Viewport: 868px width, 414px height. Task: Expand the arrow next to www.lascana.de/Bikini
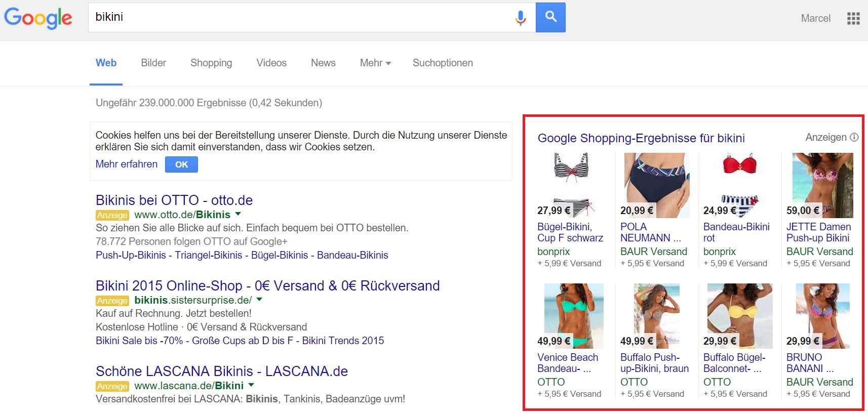click(251, 385)
